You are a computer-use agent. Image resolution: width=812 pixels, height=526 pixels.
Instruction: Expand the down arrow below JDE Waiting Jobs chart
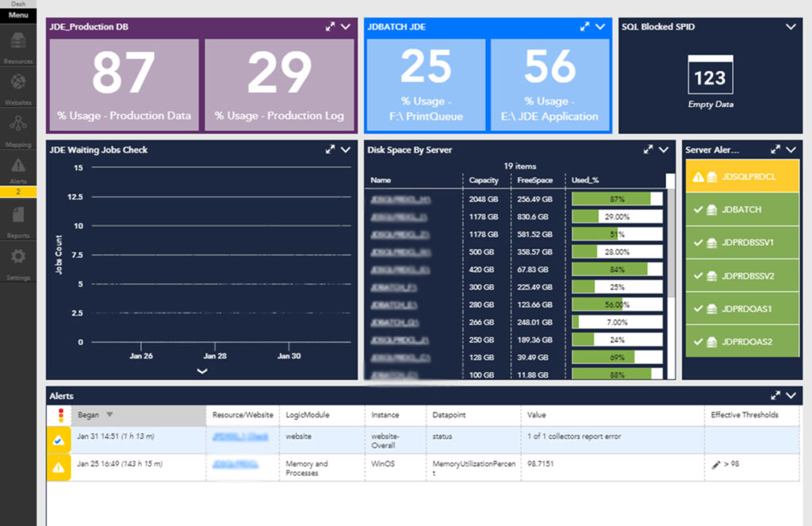click(201, 371)
